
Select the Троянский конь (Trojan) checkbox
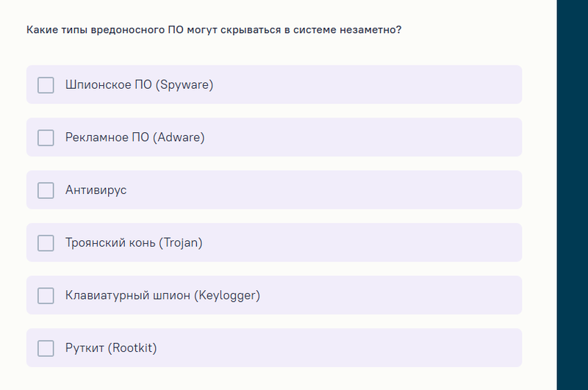(46, 243)
